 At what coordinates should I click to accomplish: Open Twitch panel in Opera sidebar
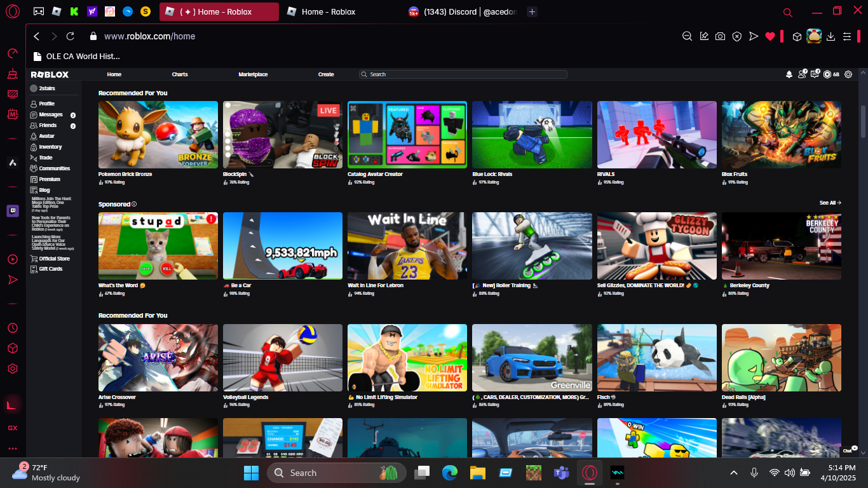coord(13,211)
